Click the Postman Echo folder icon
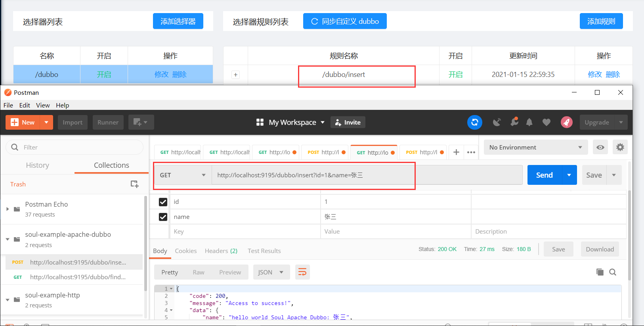 click(17, 209)
